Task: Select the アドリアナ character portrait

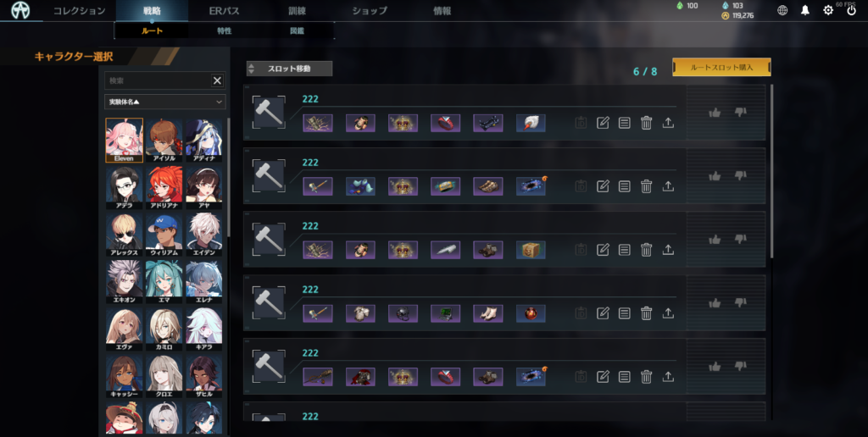Action: (164, 187)
